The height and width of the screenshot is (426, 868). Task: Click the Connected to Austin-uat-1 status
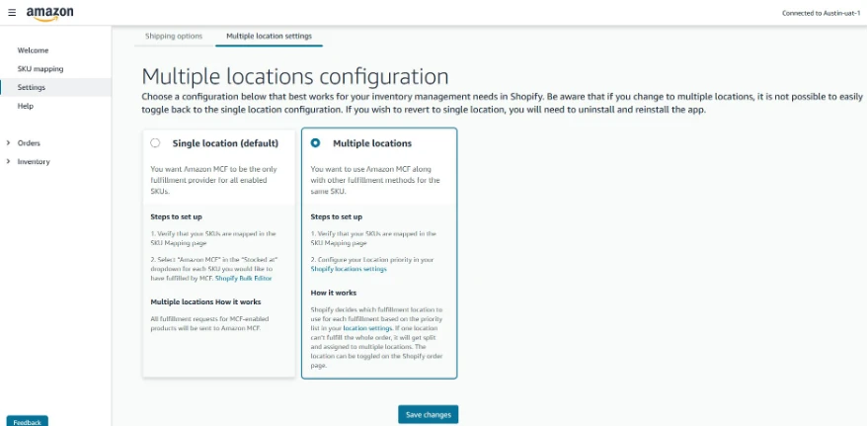point(821,13)
